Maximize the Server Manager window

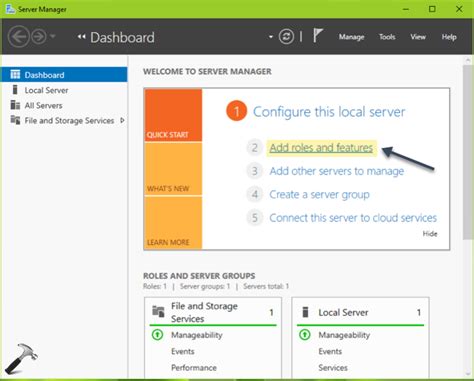[x=432, y=9]
